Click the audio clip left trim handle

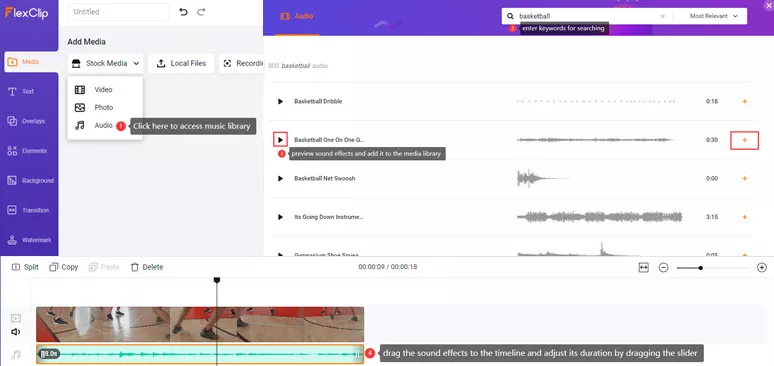tap(42, 354)
